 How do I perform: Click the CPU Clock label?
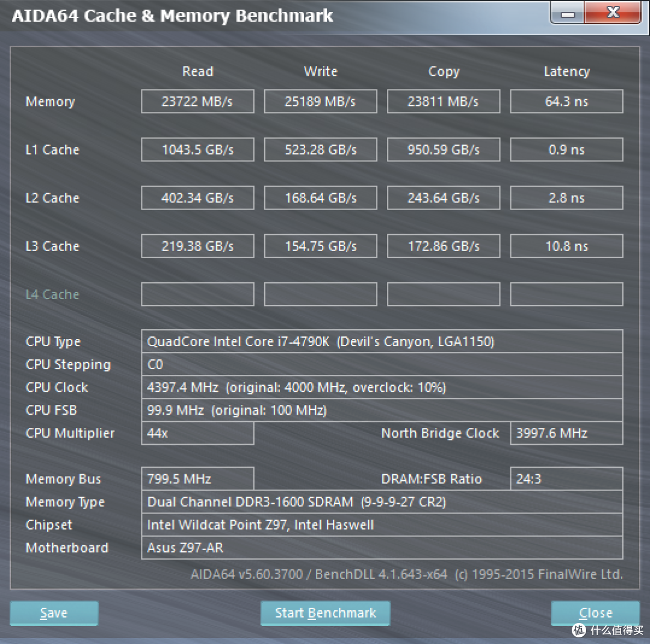[x=57, y=387]
